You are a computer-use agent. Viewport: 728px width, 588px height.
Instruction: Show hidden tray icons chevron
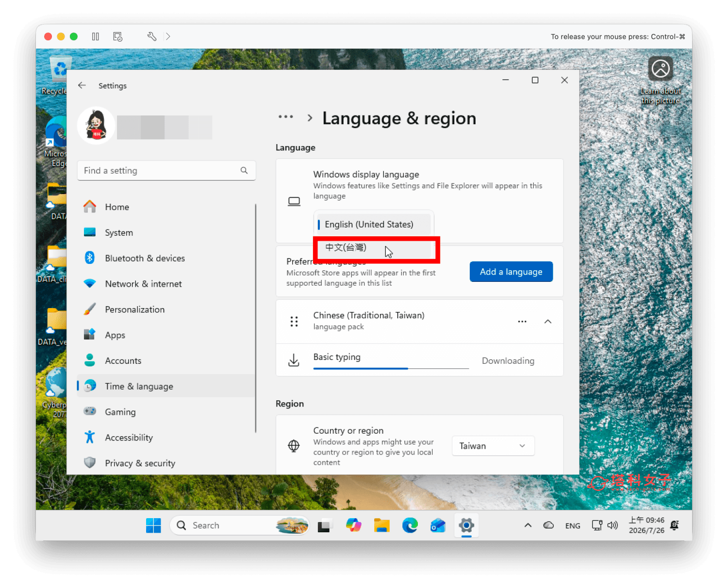[528, 525]
